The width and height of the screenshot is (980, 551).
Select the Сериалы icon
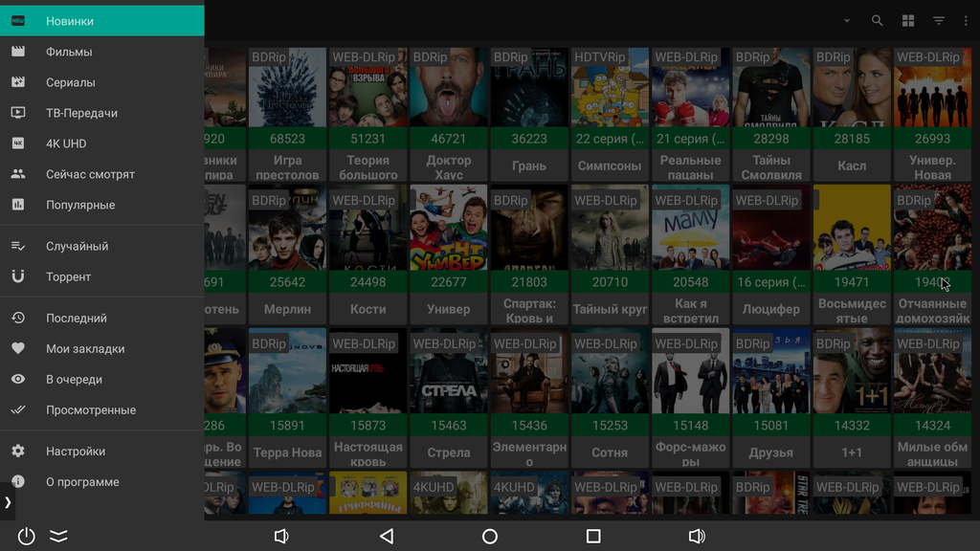point(18,82)
